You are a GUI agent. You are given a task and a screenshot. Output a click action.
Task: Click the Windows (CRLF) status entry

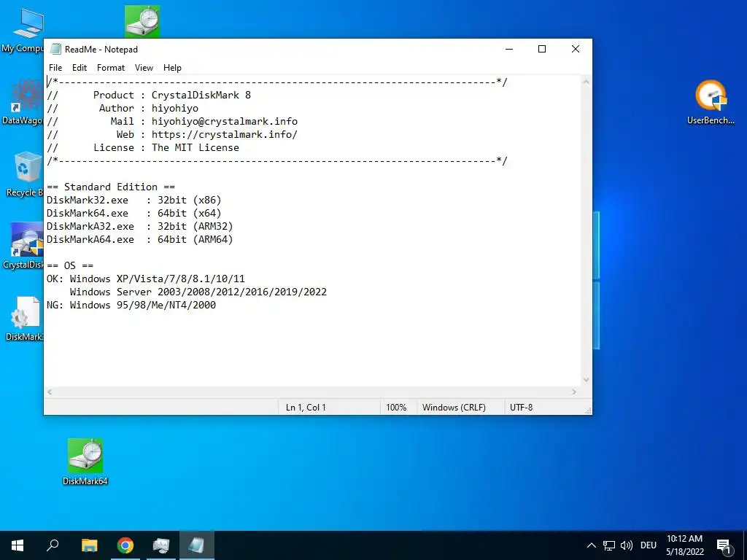point(454,408)
